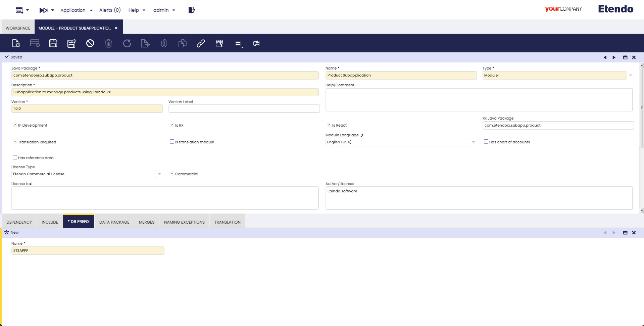Open the Module Language dropdown arrow

point(474,142)
